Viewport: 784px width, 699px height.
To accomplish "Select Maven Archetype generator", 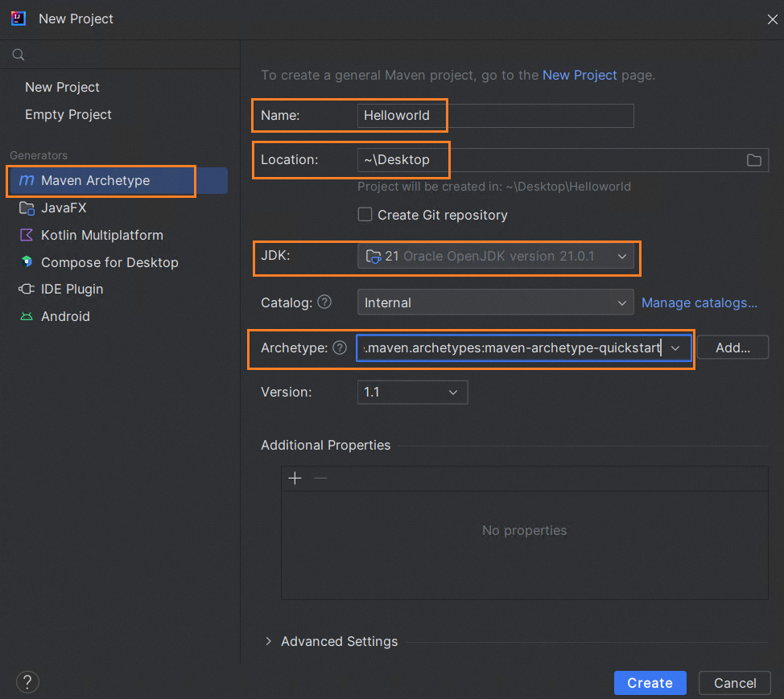I will [95, 180].
